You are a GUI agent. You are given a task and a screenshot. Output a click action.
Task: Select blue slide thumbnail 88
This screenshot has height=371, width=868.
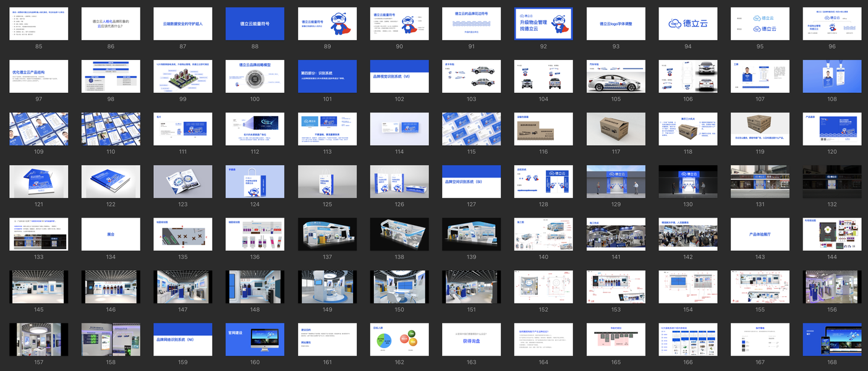tap(255, 24)
